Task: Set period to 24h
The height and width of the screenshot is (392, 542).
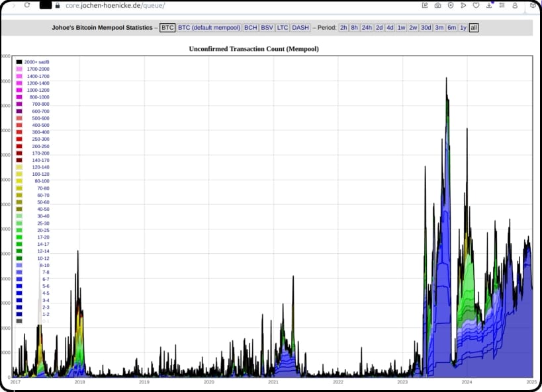Action: click(367, 28)
